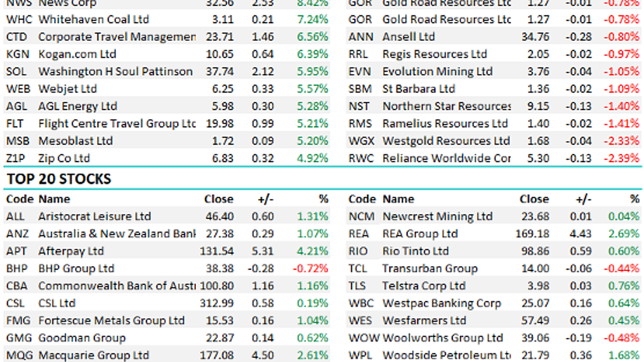Select the WHC ticker code cell

click(19, 19)
